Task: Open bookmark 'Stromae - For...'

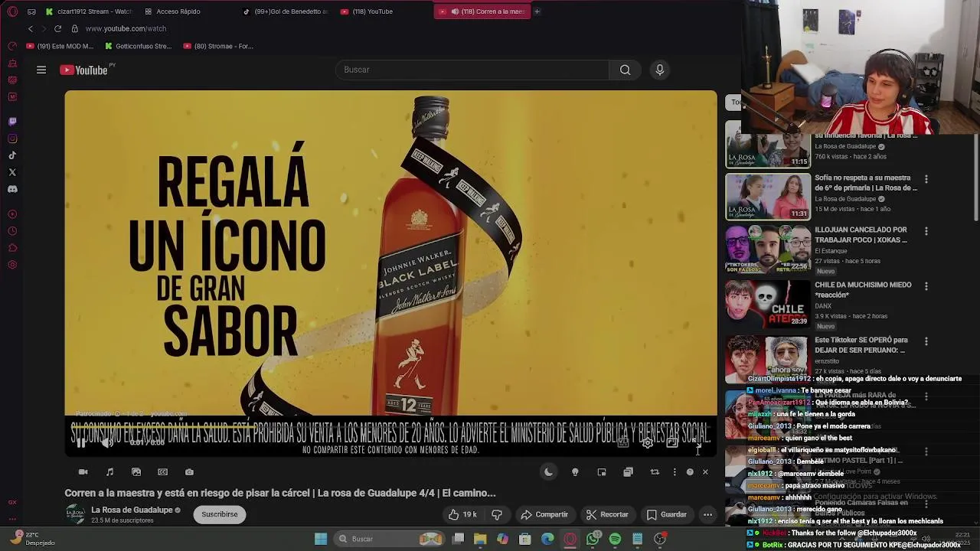Action: point(218,46)
